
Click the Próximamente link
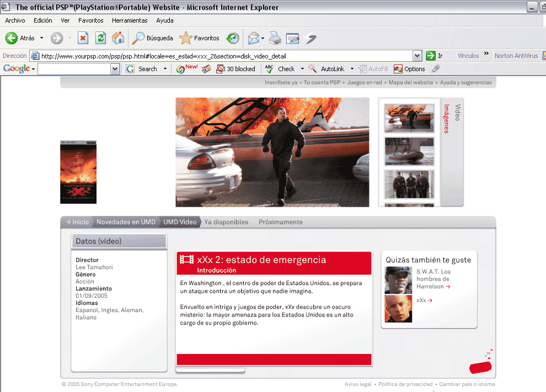coord(281,222)
